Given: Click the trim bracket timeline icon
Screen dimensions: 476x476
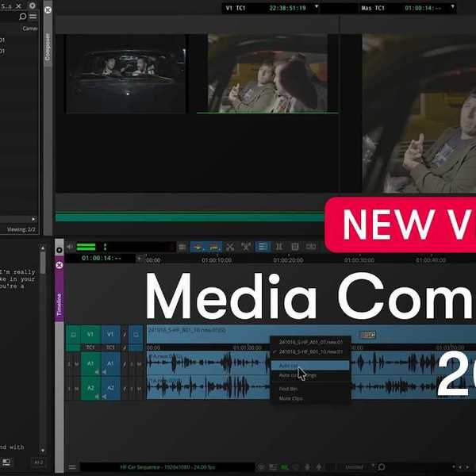Looking at the screenshot, I should click(x=278, y=247).
